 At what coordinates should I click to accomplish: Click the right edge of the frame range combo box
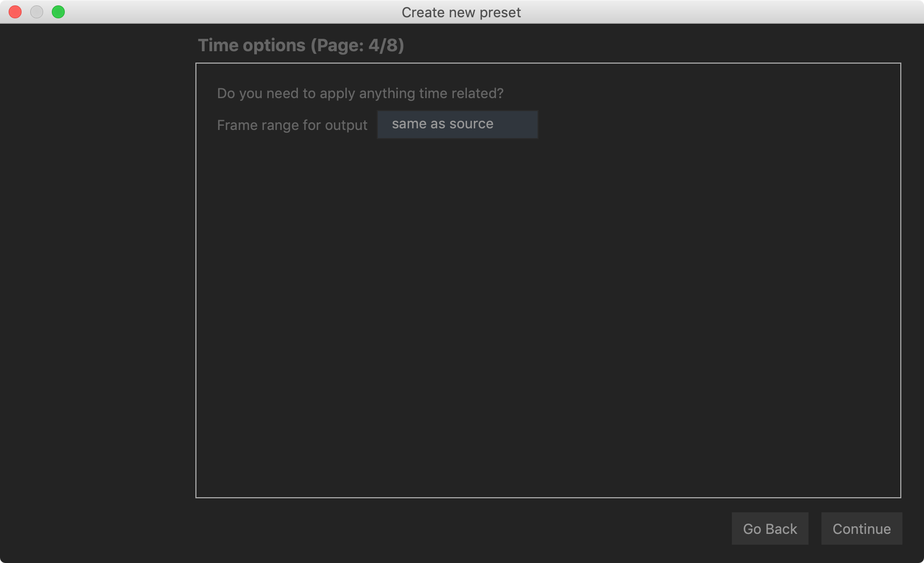pos(529,125)
